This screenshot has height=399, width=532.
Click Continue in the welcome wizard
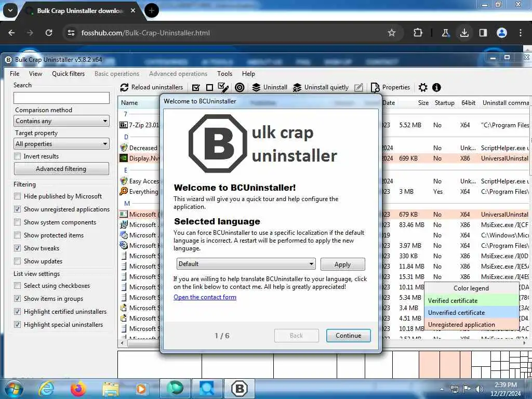pos(348,336)
